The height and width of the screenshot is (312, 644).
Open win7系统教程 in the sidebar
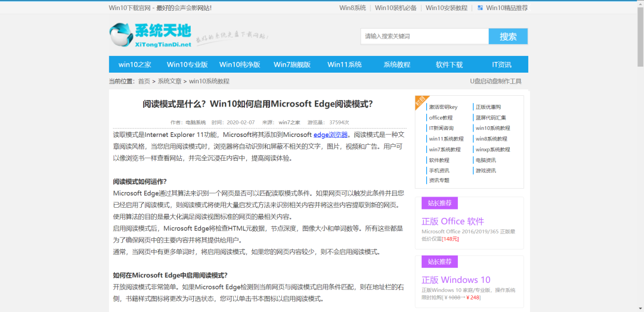445,149
